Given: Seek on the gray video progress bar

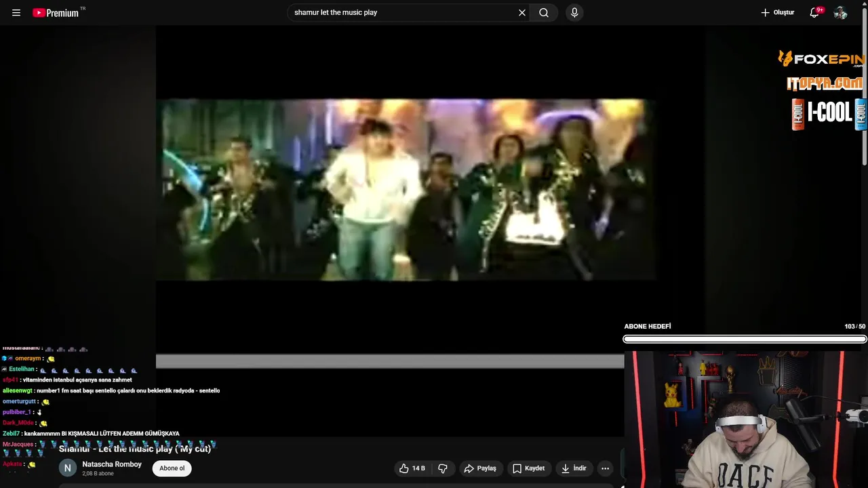Looking at the screenshot, I should [390, 361].
